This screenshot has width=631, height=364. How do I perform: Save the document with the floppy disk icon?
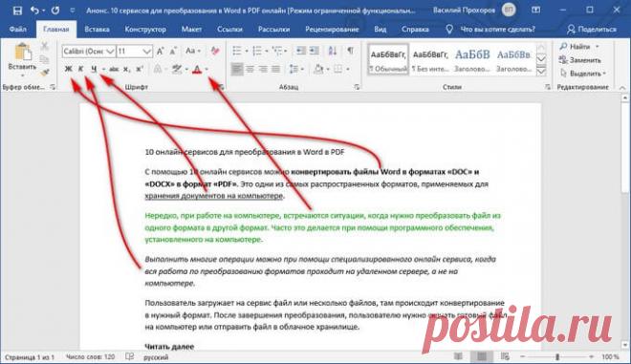17,11
